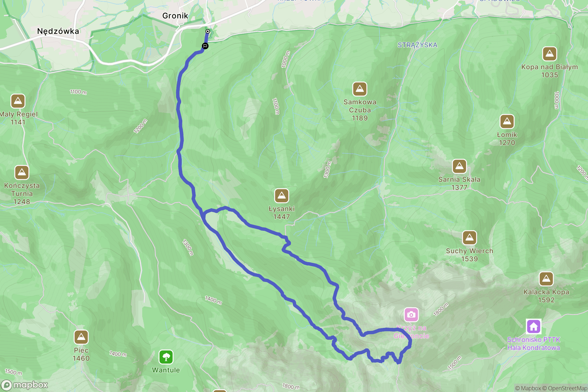Click the Suchy Wierch mountain icon
This screenshot has width=588, height=392.
[470, 238]
